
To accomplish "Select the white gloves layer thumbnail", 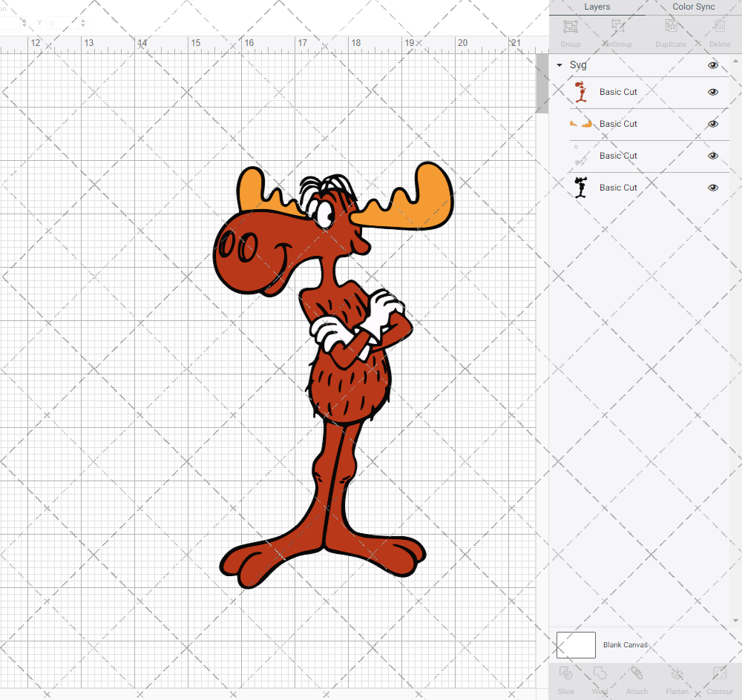I will [581, 156].
